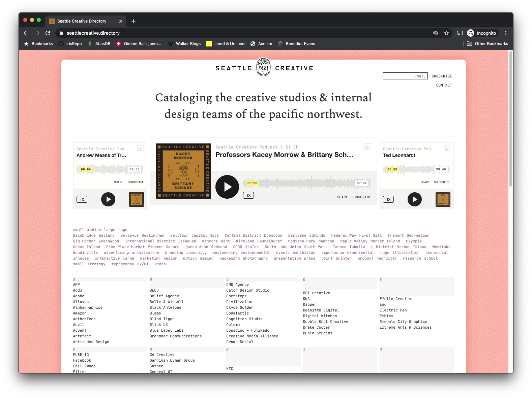Open the AtlasDB bookmark
The width and height of the screenshot is (532, 398).
[99, 44]
